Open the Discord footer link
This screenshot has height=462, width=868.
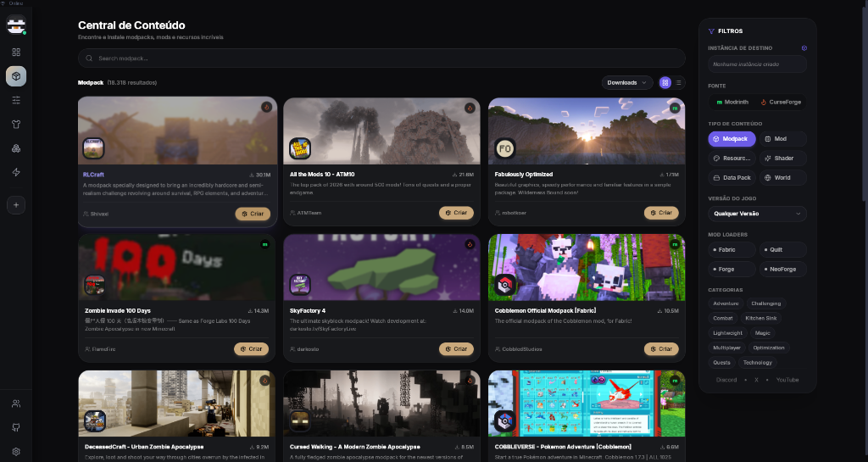(726, 380)
